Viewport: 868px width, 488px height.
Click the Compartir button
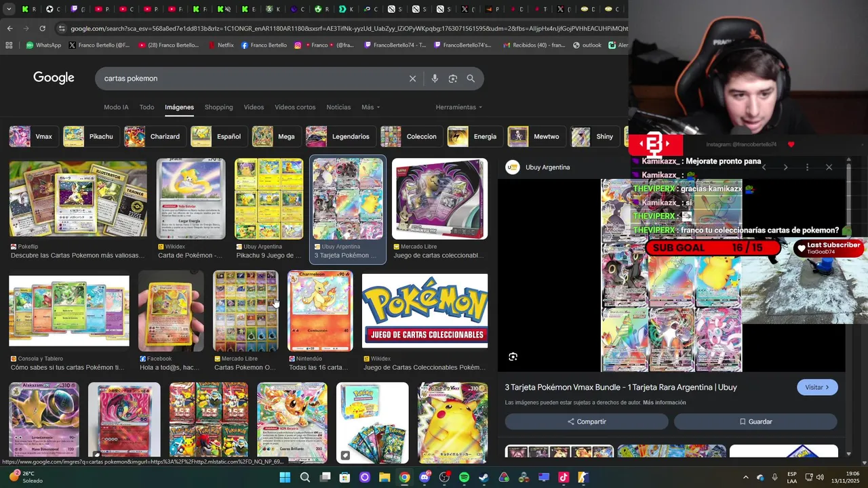587,422
